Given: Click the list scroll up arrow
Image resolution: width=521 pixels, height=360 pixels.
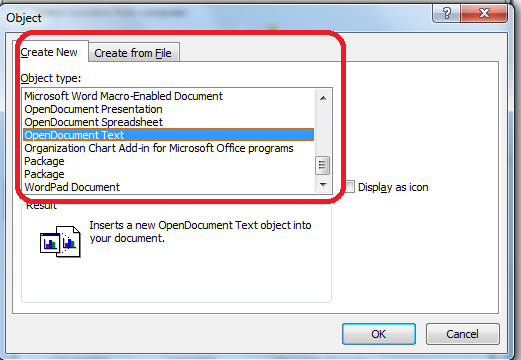Looking at the screenshot, I should pyautogui.click(x=323, y=98).
